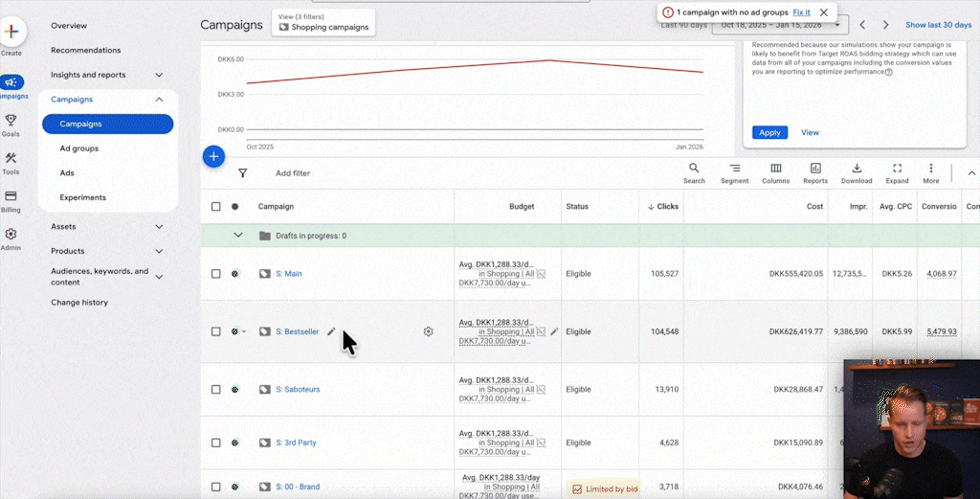Viewport: 980px width, 499px height.
Task: Click the Search icon in table toolbar
Action: click(x=694, y=170)
